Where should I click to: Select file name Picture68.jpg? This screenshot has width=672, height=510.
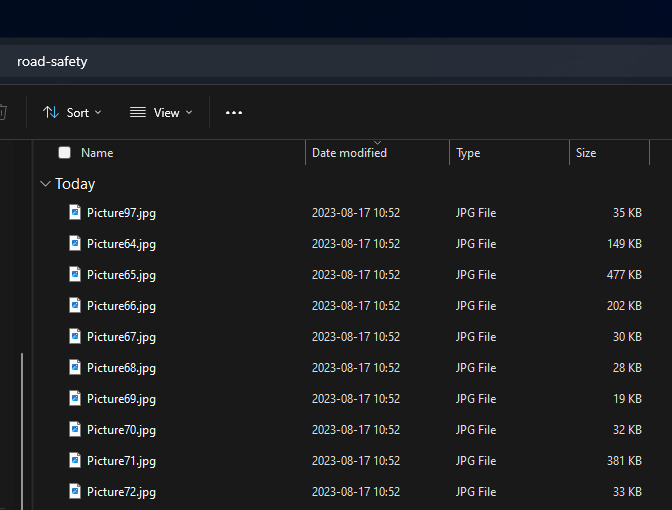point(121,368)
